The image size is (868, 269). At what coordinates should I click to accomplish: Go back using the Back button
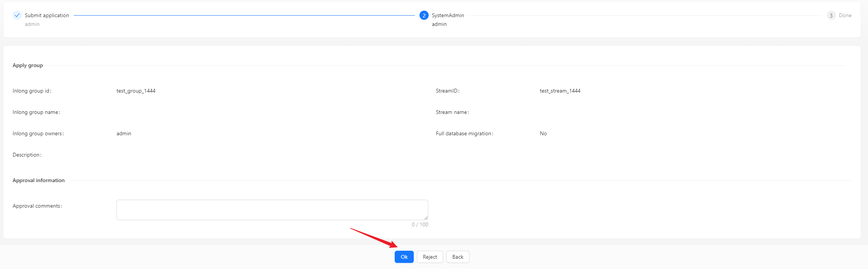pos(458,257)
